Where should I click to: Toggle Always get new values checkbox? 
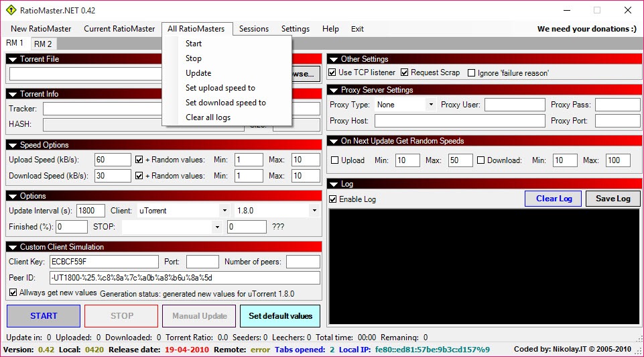13,293
